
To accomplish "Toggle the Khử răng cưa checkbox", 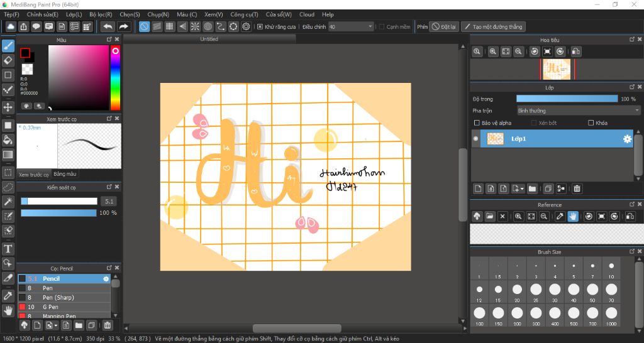I will pos(260,26).
